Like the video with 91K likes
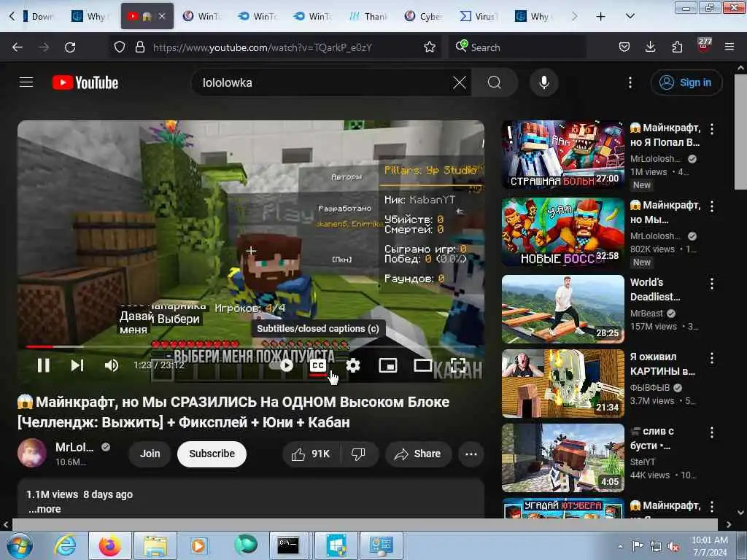This screenshot has height=560, width=747. pyautogui.click(x=311, y=454)
